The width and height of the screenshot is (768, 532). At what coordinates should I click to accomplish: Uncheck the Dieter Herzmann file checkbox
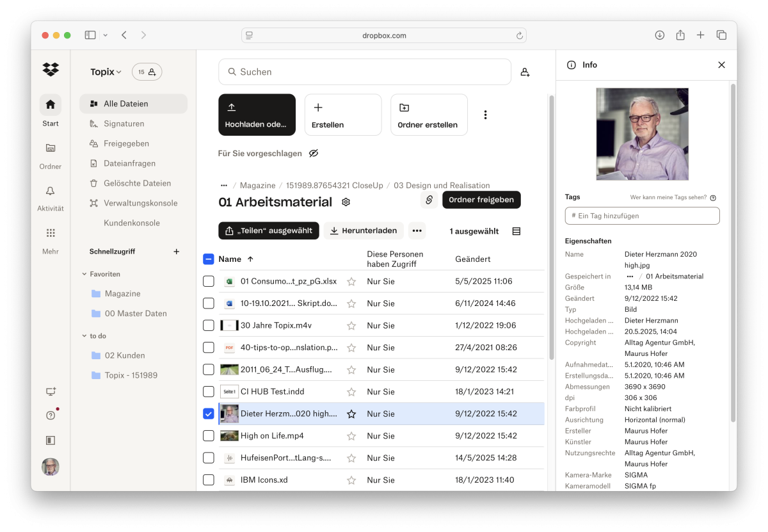tap(209, 414)
